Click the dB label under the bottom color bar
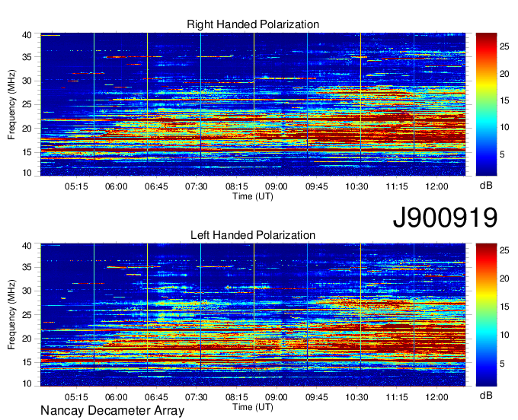 pos(486,395)
